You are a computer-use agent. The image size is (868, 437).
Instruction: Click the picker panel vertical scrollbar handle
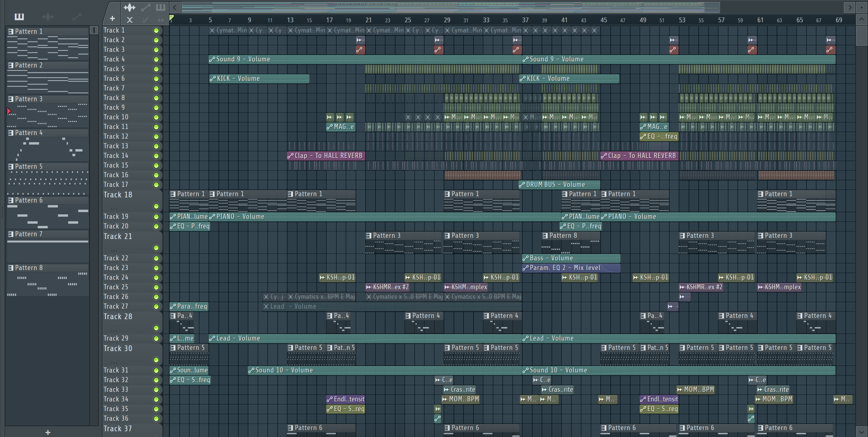94,30
